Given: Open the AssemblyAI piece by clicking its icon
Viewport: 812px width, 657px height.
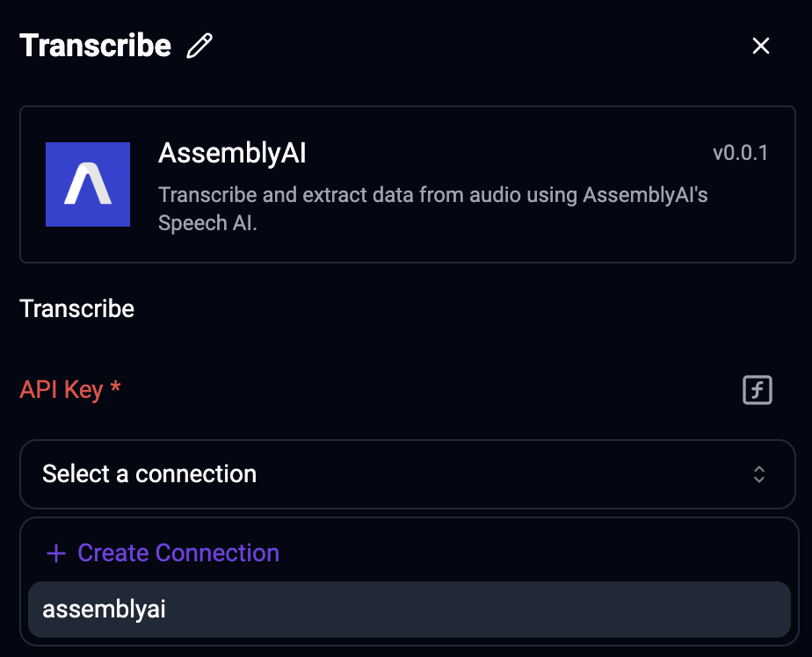Looking at the screenshot, I should 88,184.
